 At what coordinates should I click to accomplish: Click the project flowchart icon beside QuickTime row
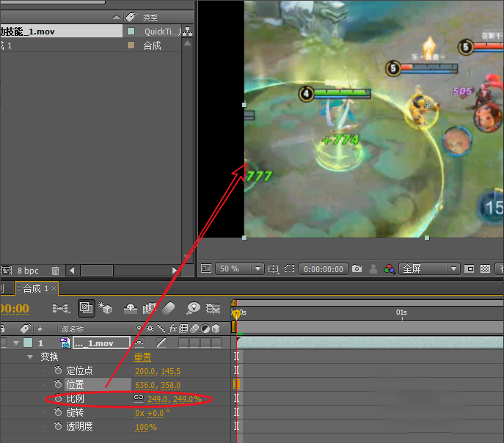[x=186, y=32]
